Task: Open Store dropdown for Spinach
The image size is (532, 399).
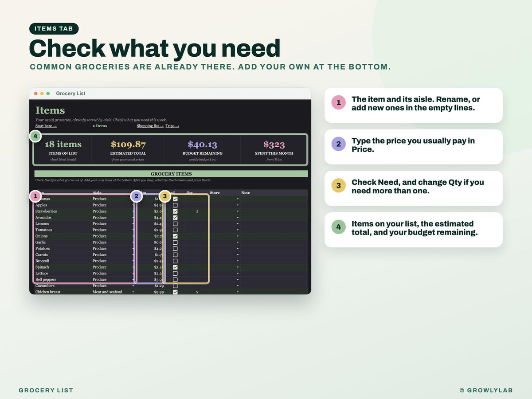Action: pos(238,267)
